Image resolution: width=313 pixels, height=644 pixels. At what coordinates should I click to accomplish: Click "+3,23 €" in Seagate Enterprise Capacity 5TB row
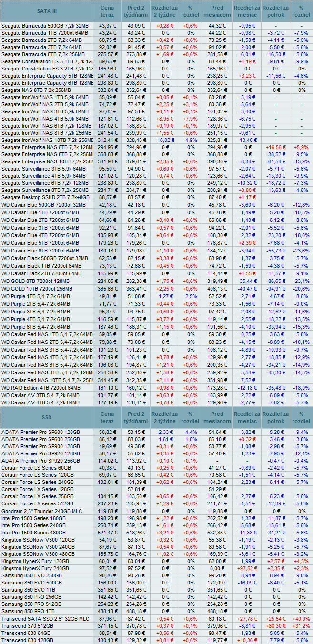pyautogui.click(x=247, y=76)
